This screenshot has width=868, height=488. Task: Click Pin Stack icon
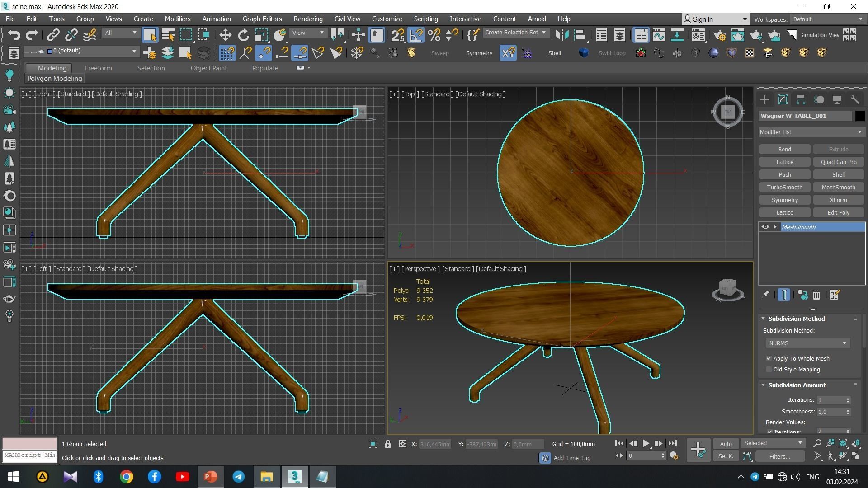765,295
